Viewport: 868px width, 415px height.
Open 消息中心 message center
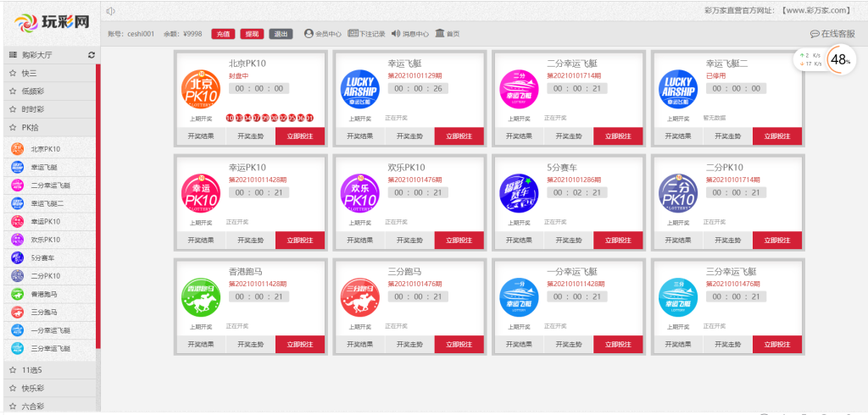[410, 34]
